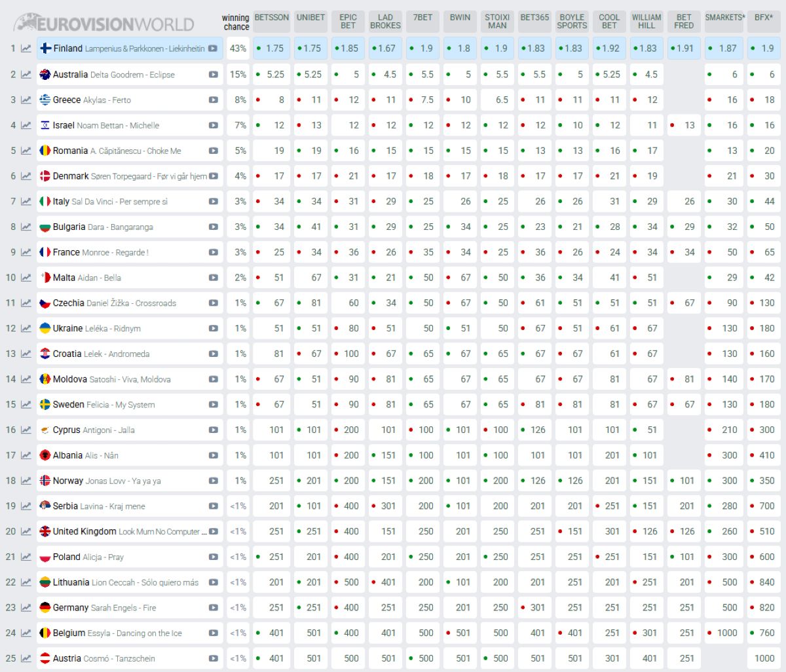Select Australia's 15% winning chance cell

coord(238,75)
